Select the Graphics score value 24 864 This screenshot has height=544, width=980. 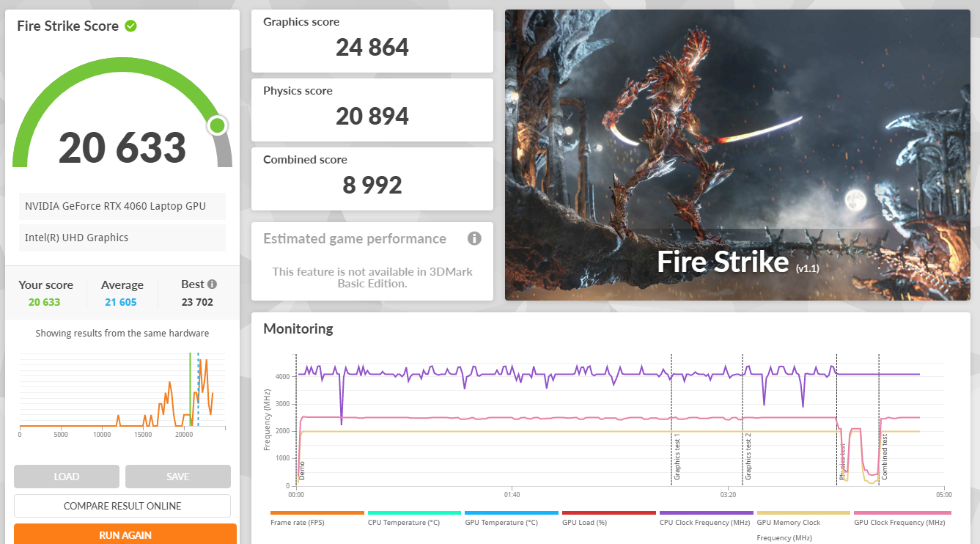click(x=372, y=48)
